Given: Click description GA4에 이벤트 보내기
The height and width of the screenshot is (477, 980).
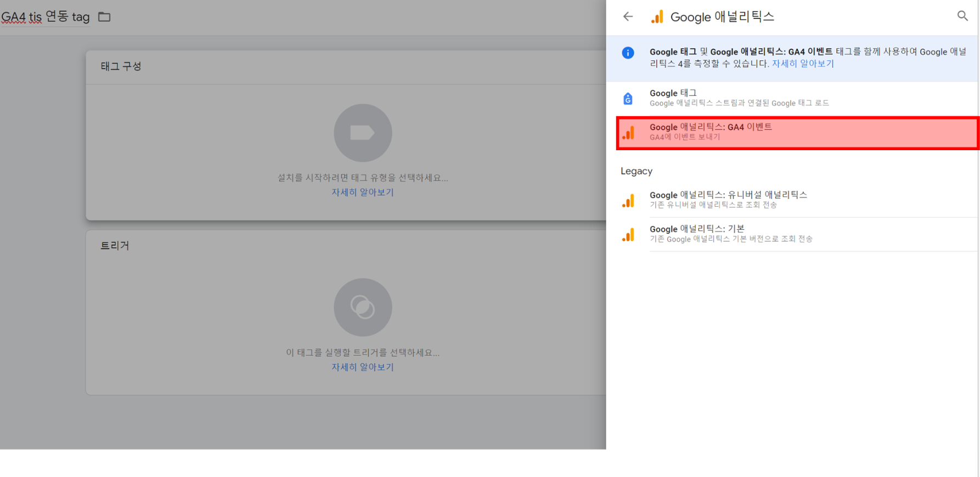Looking at the screenshot, I should click(685, 137).
